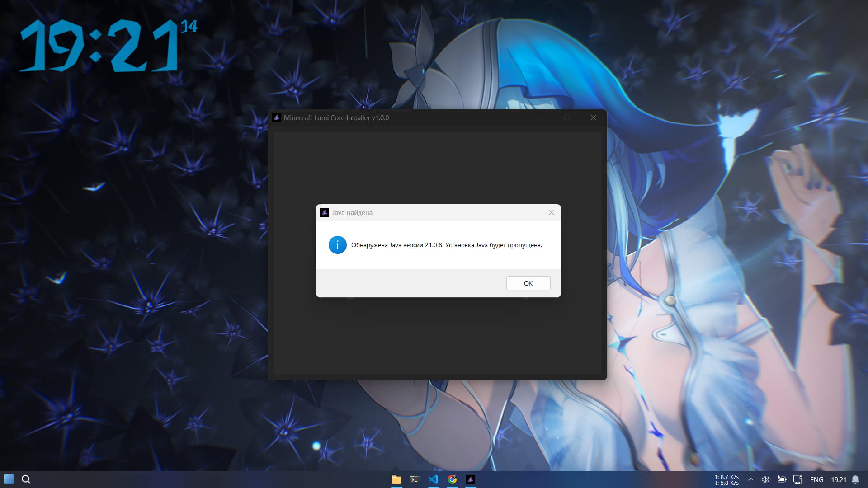Screen dimensions: 868x488
Task: Open File Explorer from the taskbar
Action: [x=397, y=480]
